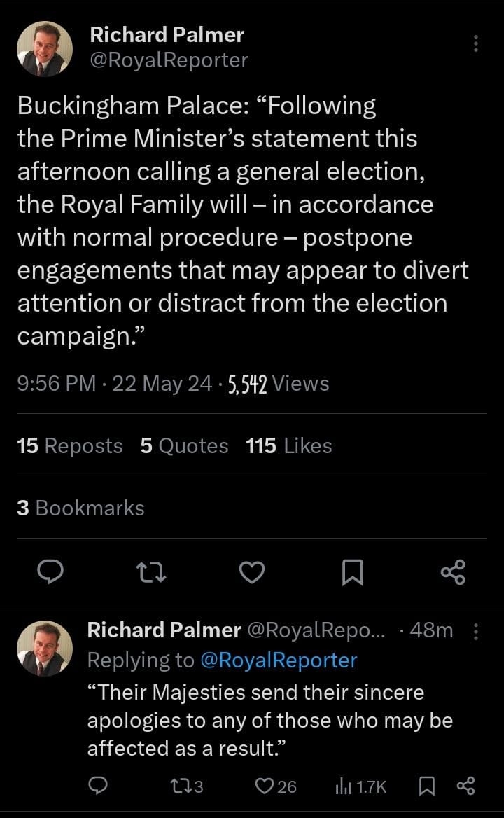Screen dimensions: 504x818
Task: Show the 115 Likes list
Action: click(x=289, y=446)
